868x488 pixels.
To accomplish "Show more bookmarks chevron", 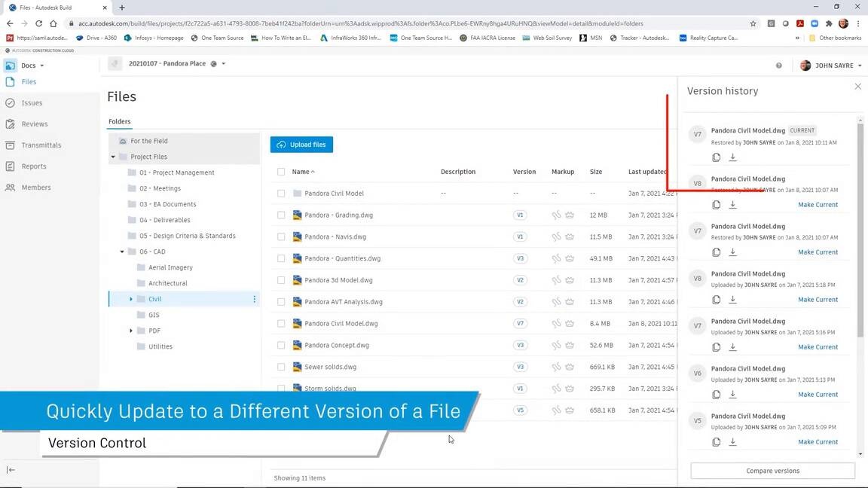I will point(797,38).
